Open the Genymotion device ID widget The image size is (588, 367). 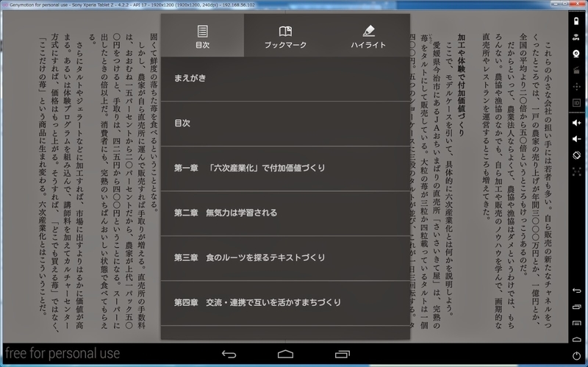pyautogui.click(x=576, y=103)
